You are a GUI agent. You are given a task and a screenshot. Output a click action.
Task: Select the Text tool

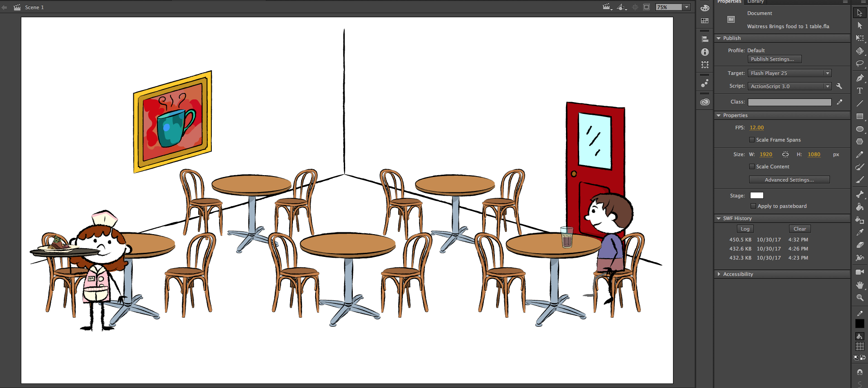[859, 91]
